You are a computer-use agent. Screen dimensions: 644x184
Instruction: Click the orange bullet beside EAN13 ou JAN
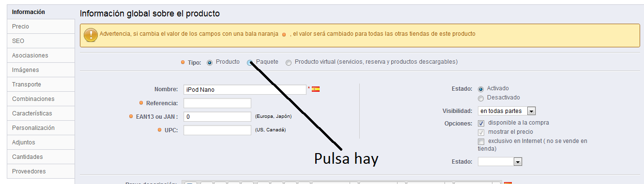click(x=131, y=116)
